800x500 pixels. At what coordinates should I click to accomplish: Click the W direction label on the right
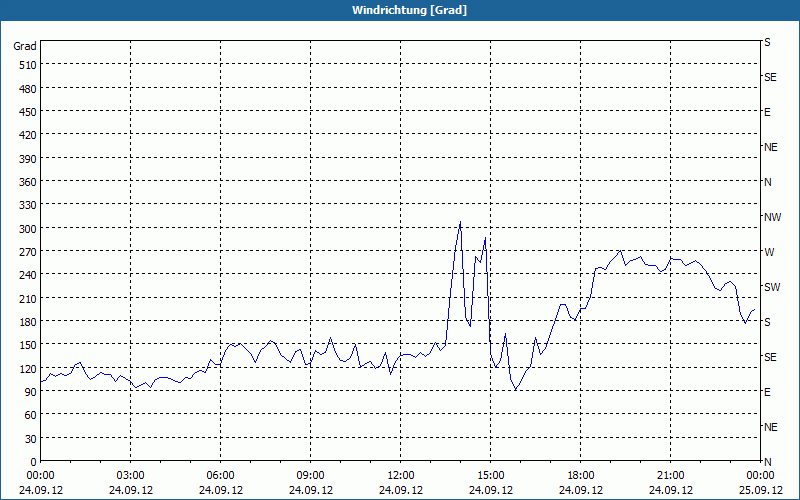point(769,252)
